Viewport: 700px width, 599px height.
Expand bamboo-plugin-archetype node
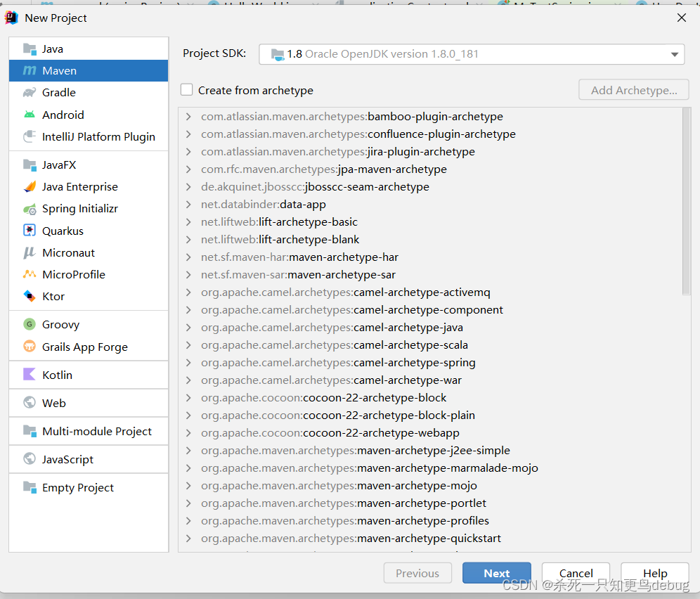tap(188, 117)
